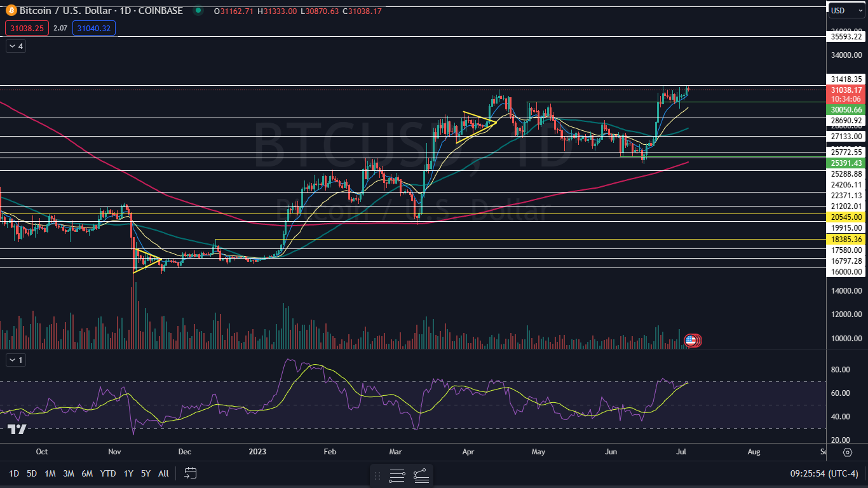This screenshot has width=868, height=488.
Task: Click the 35593.22 price level label
Action: (x=847, y=37)
